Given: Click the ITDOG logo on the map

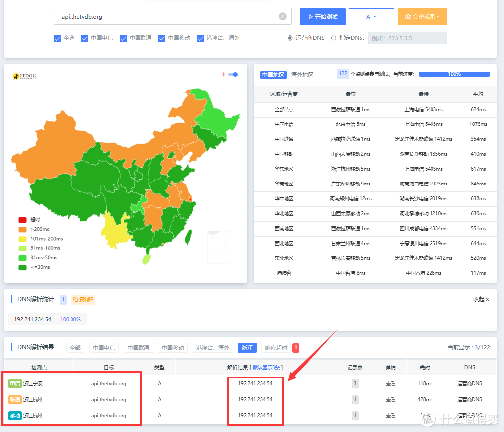Looking at the screenshot, I should [24, 76].
